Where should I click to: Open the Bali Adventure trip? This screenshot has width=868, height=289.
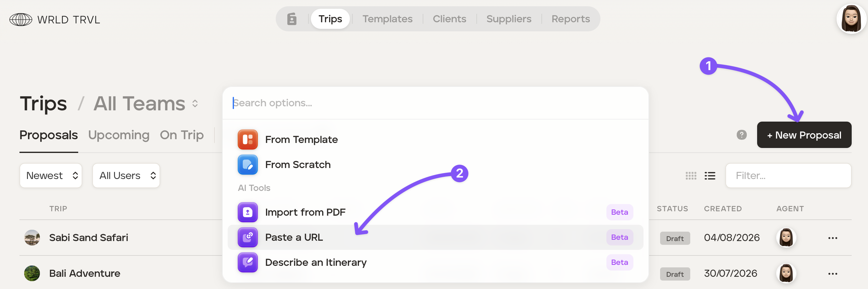[x=84, y=274]
